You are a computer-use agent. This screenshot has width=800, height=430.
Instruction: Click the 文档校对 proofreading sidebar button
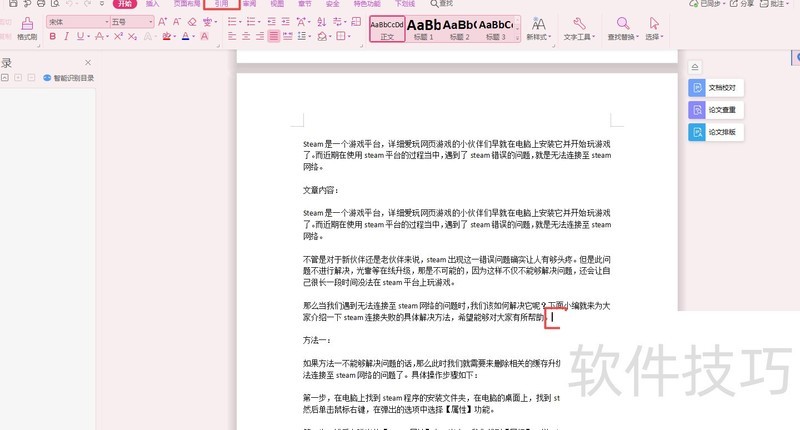coord(715,88)
